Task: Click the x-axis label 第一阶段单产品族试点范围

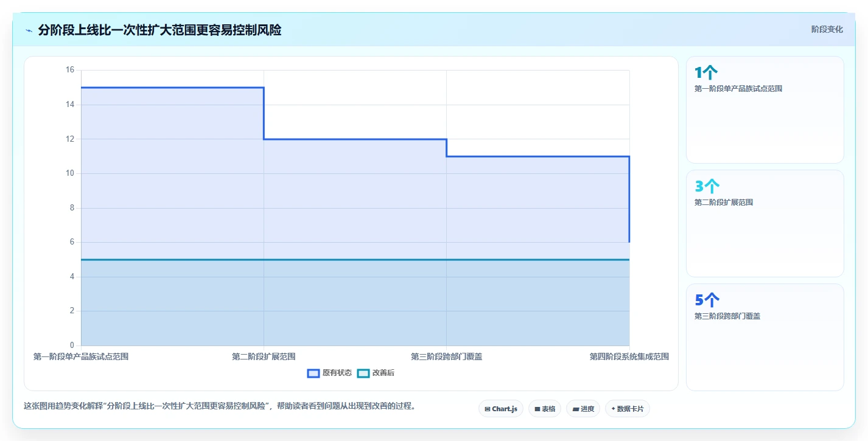Action: [81, 356]
